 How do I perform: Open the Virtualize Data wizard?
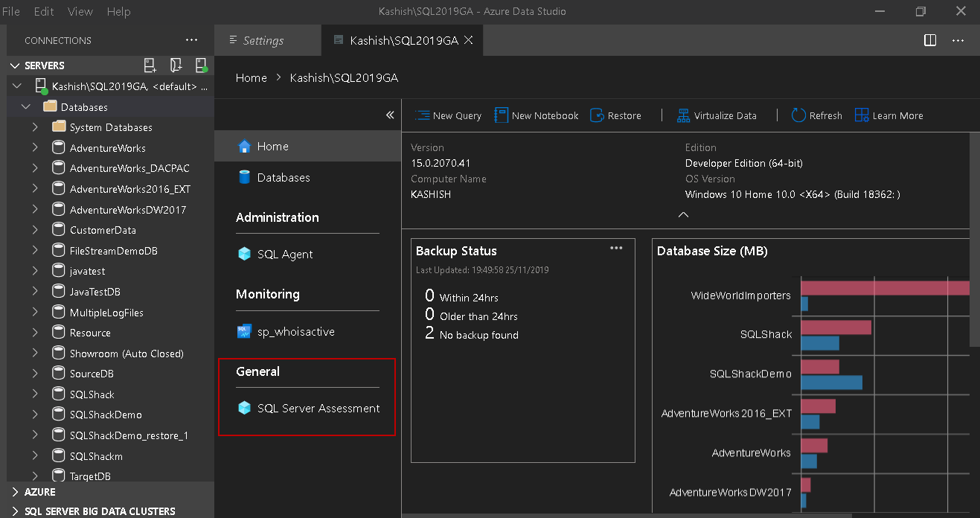tap(717, 115)
